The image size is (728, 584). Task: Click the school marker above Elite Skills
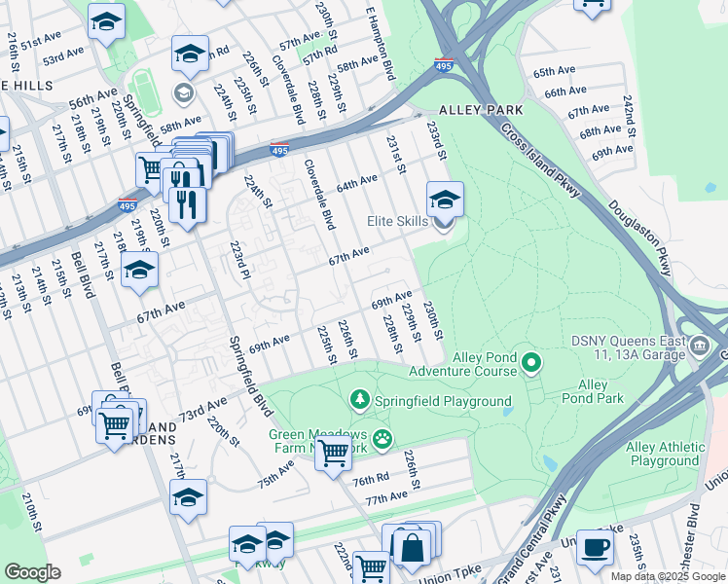click(x=445, y=200)
